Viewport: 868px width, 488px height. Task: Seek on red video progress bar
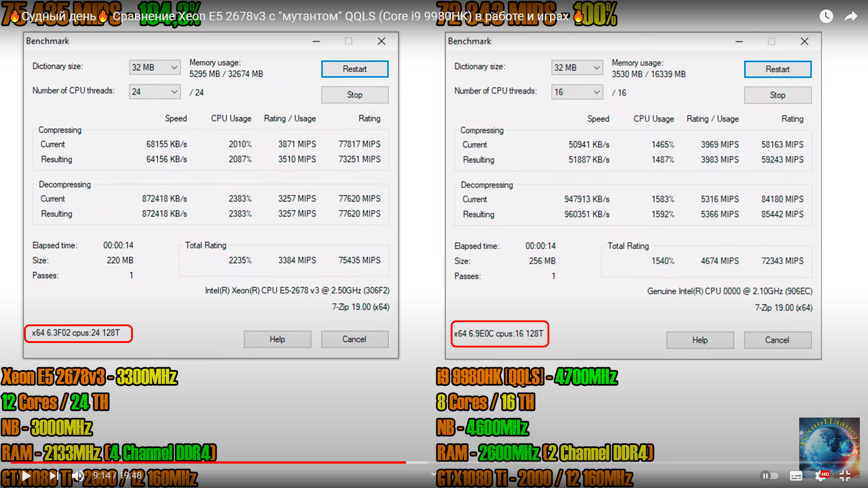(208, 462)
